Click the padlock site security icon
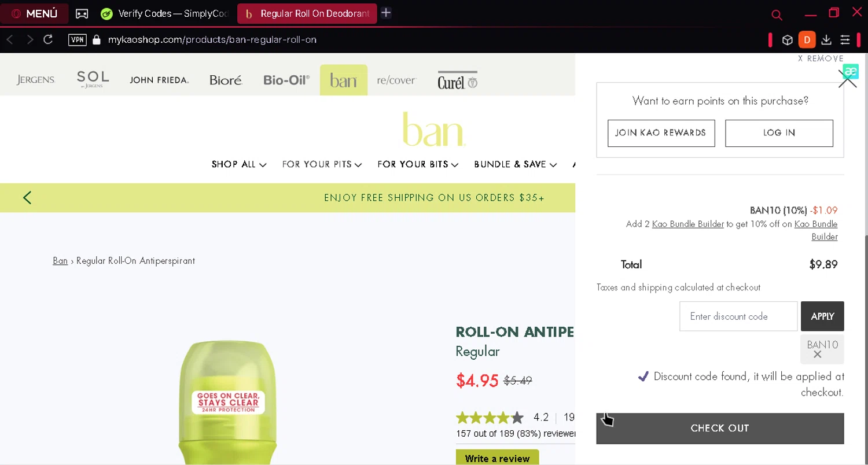The width and height of the screenshot is (868, 465). pos(97,39)
